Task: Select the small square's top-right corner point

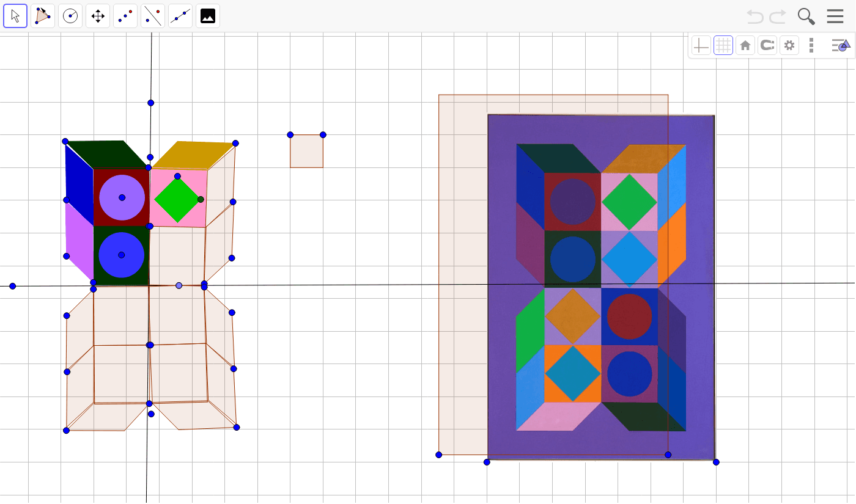Action: [x=323, y=134]
